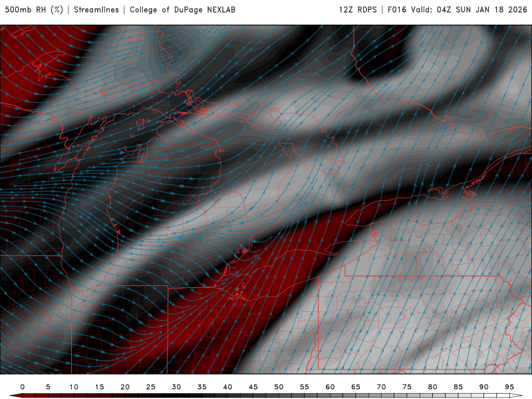Click the colorbar value "95"
This screenshot has height=399, width=532.
coord(509,387)
